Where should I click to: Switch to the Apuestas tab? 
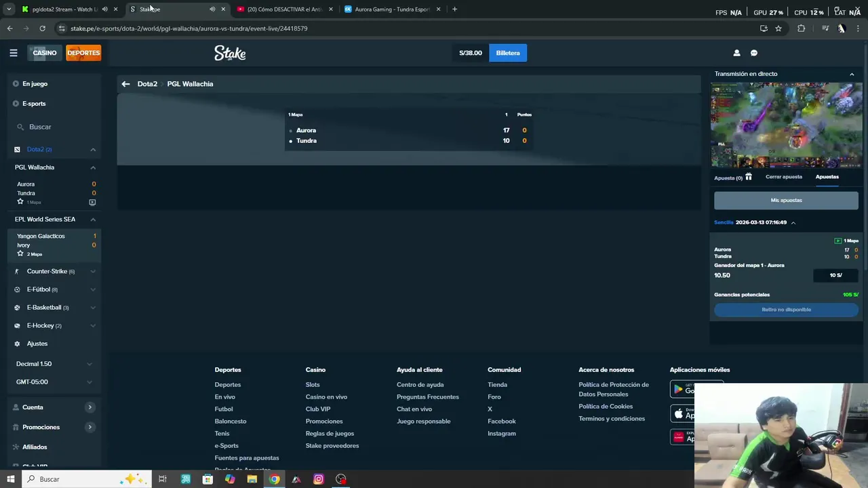[x=827, y=177]
